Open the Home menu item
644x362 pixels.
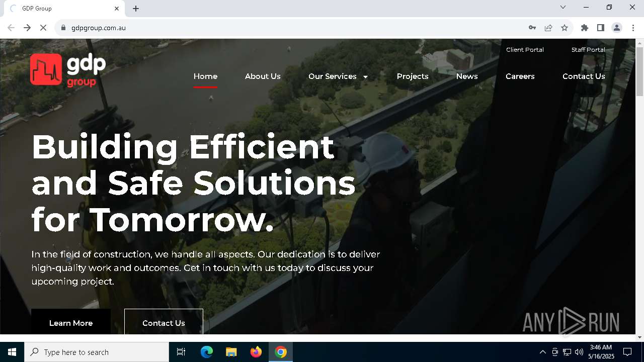click(x=205, y=76)
